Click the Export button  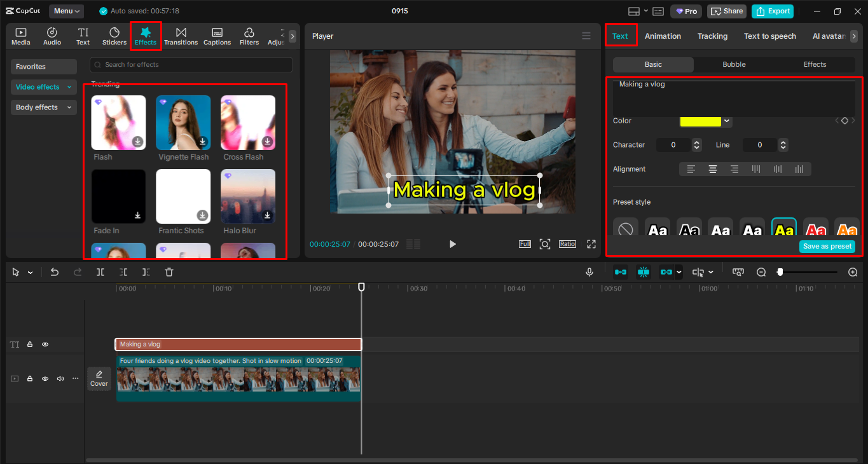pyautogui.click(x=772, y=11)
